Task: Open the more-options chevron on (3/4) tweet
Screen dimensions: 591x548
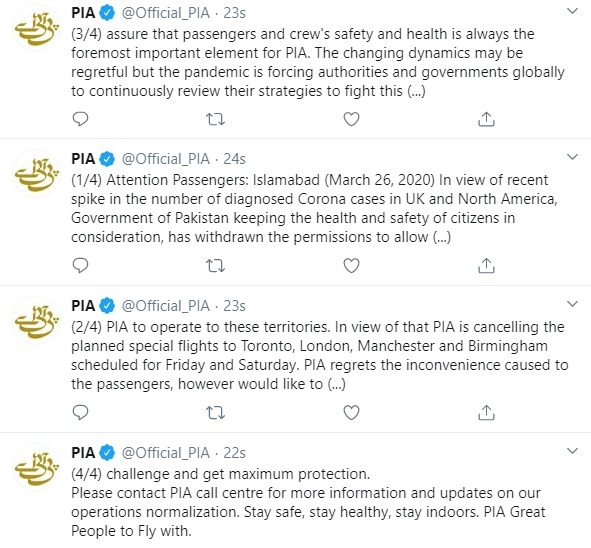Action: click(573, 11)
